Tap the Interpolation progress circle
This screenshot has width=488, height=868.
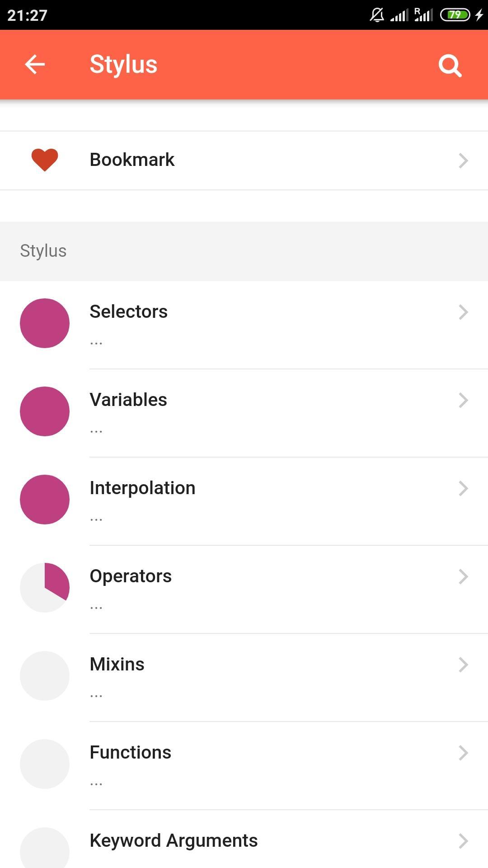(x=45, y=500)
